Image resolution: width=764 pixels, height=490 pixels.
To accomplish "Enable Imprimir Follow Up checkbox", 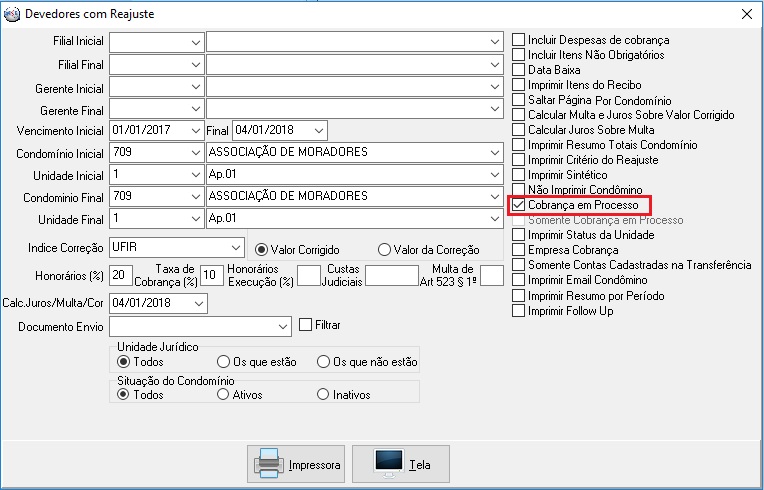I will 519,310.
